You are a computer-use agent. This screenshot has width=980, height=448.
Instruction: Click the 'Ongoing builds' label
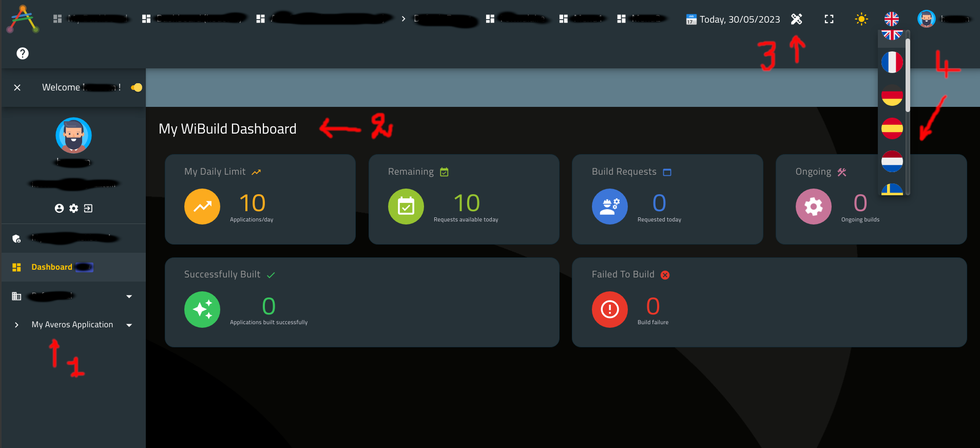pyautogui.click(x=860, y=219)
